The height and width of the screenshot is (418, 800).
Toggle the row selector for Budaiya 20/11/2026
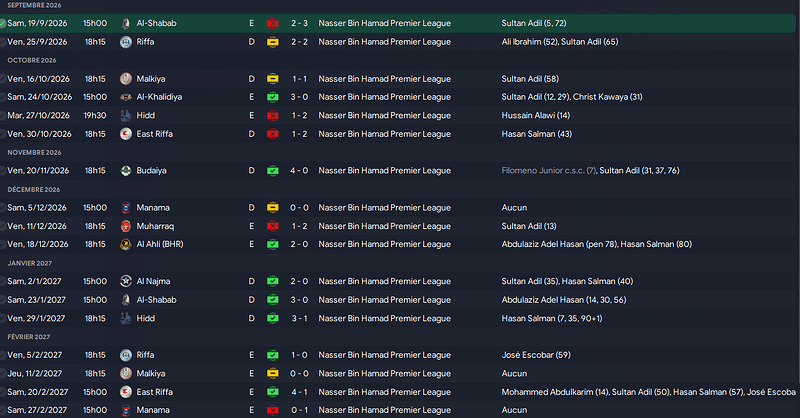click(3, 171)
